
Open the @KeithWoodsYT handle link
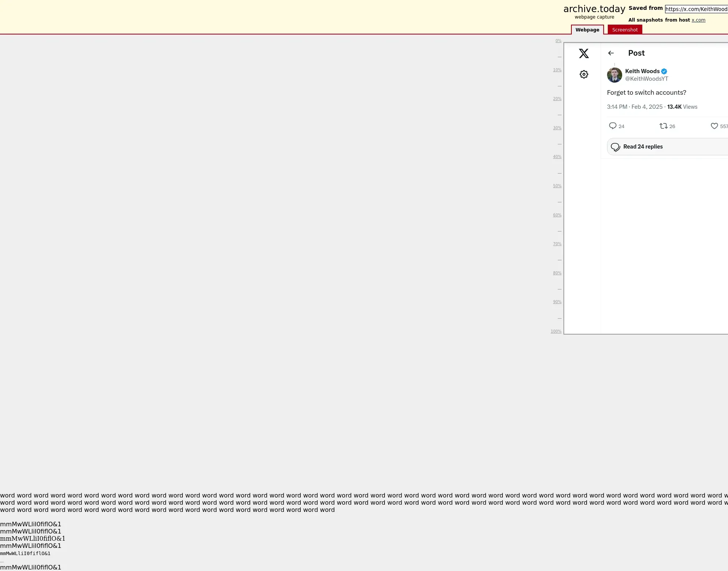(x=646, y=79)
